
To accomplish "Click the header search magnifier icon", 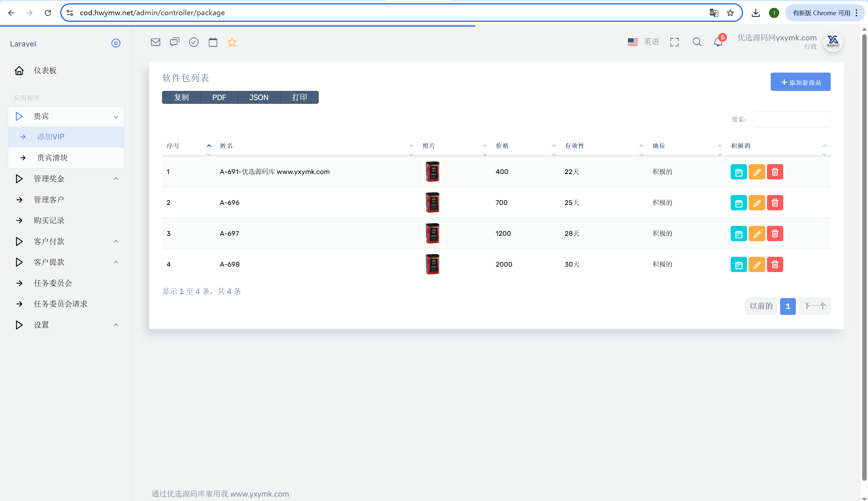I will 697,42.
